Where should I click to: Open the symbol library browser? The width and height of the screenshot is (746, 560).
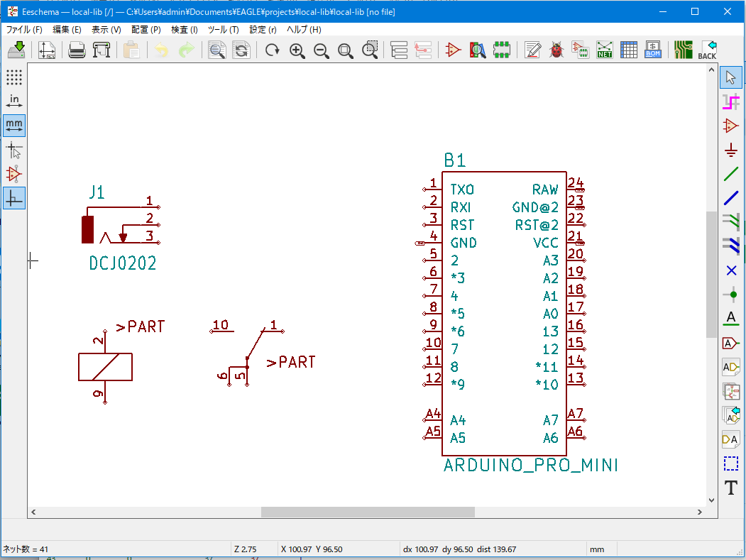click(x=478, y=50)
